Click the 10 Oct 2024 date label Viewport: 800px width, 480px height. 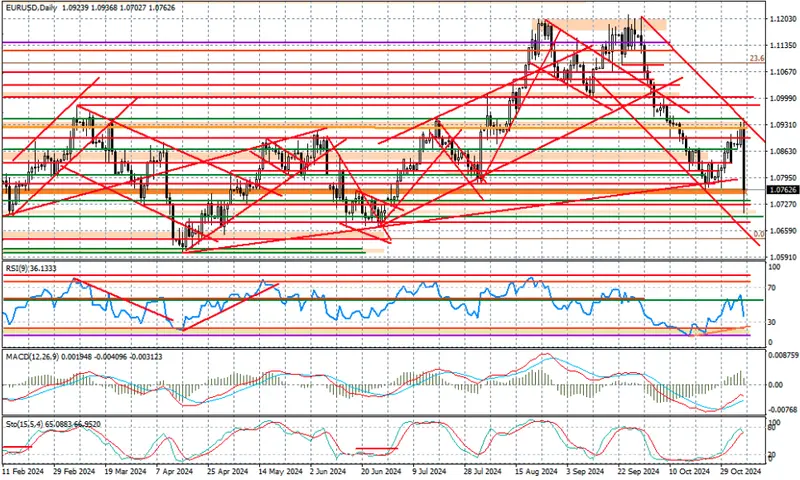(x=689, y=471)
